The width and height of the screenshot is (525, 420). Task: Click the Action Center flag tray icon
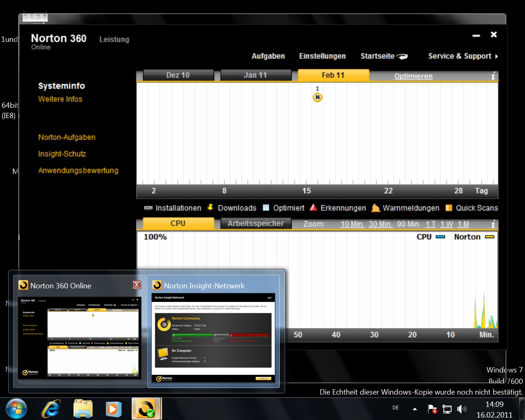[432, 409]
